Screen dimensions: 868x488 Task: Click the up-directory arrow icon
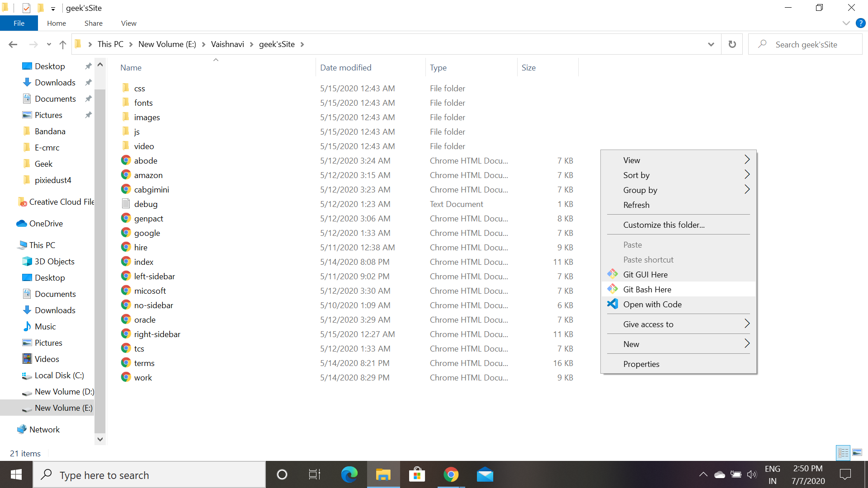[x=63, y=44]
